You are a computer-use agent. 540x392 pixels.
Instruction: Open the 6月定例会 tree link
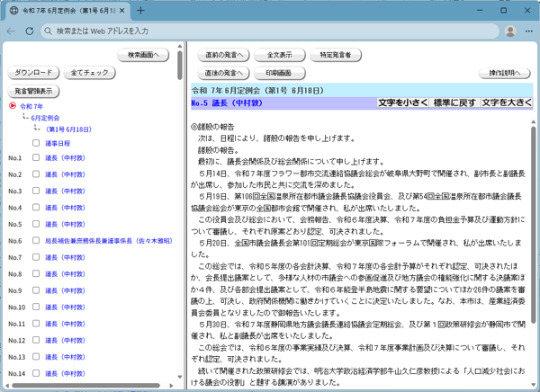pyautogui.click(x=45, y=118)
